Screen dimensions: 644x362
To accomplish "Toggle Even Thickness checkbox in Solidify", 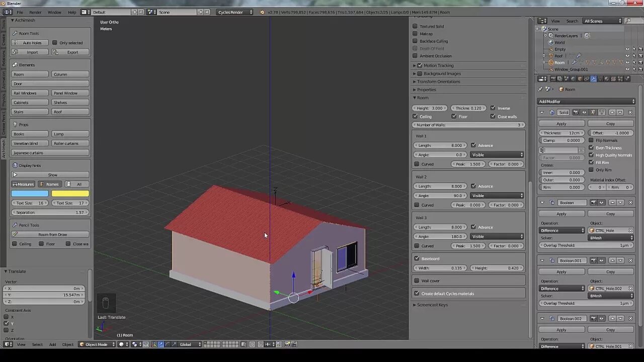I will pyautogui.click(x=591, y=148).
